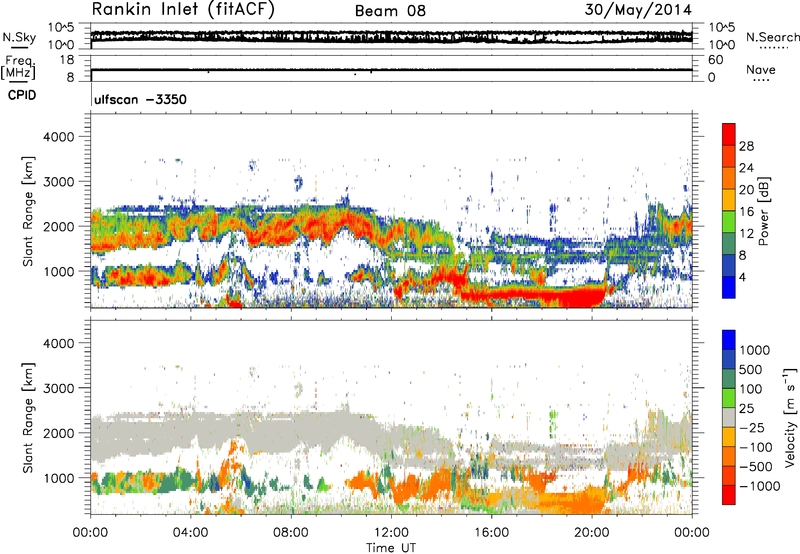Pick the red top segment of the power colorbar
Image resolution: width=800 pixels, height=554 pixels.
729,134
